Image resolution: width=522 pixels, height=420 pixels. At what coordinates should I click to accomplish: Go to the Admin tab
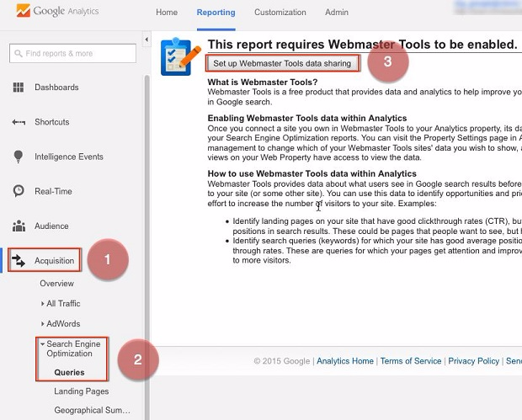(x=337, y=13)
